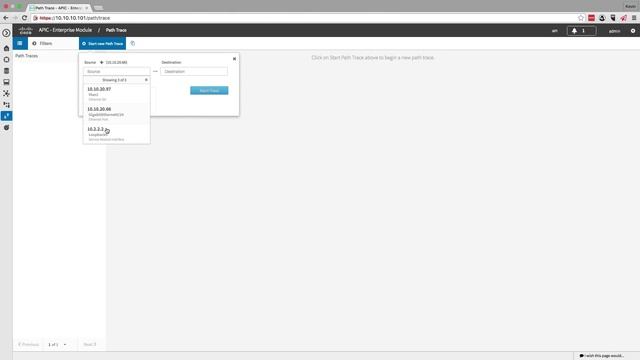The width and height of the screenshot is (640, 360).
Task: Click the red rocket extension icon
Action: (x=623, y=18)
